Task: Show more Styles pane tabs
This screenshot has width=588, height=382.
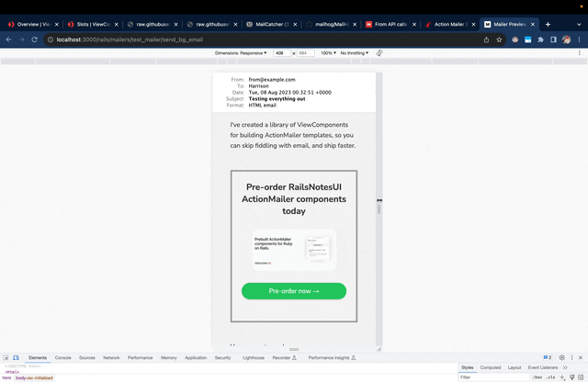Action: coord(565,367)
